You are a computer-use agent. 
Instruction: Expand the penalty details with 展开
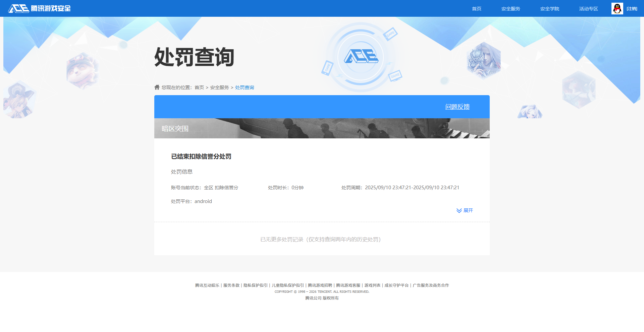click(x=465, y=210)
